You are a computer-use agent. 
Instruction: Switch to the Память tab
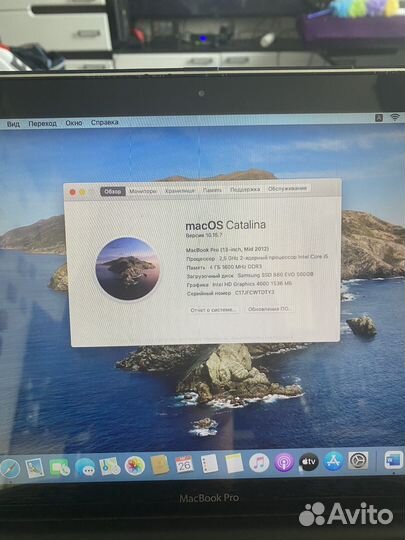tap(212, 190)
